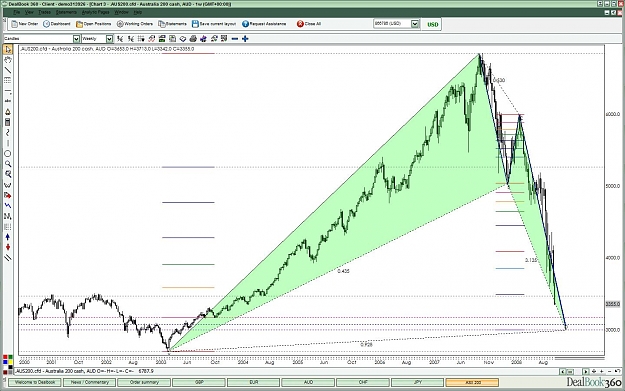The image size is (625, 391).
Task: Select the hand pan tool
Action: tap(8, 60)
